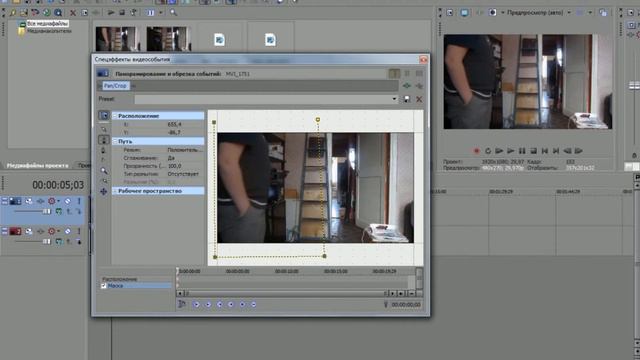
Task: Click the four-way move arrows icon in Pan/Crop
Action: [x=104, y=191]
